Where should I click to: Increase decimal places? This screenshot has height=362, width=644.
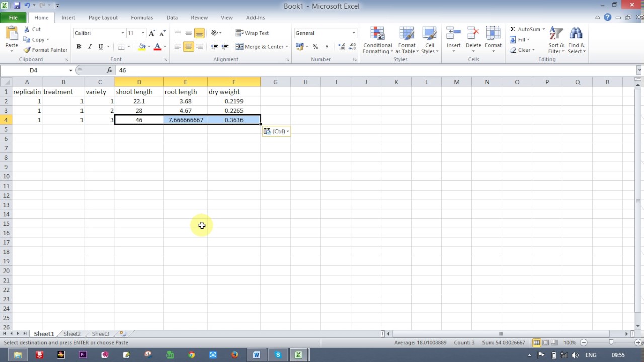342,47
